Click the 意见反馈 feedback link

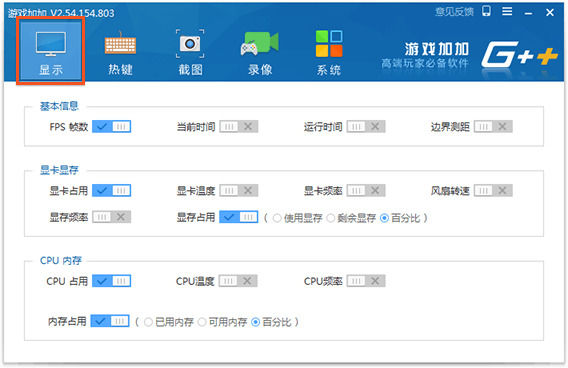tap(454, 12)
